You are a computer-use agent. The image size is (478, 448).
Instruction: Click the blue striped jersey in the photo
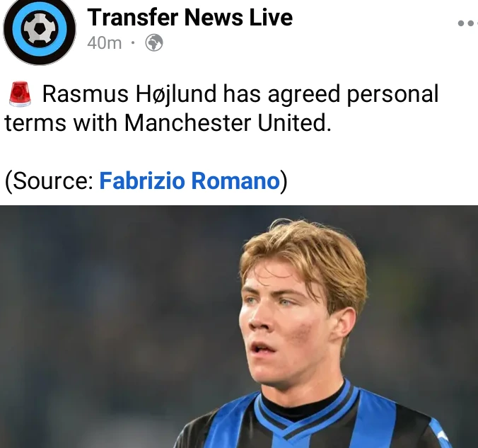tap(305, 424)
